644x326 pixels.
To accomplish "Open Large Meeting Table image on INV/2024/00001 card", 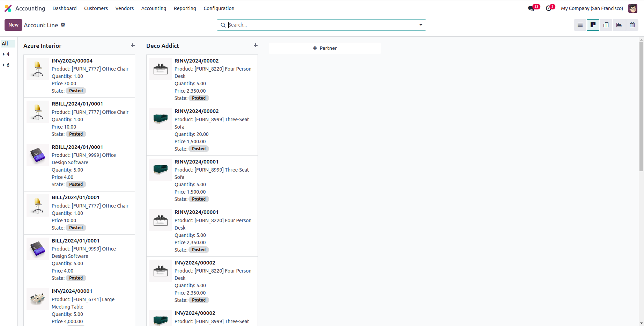I will (38, 299).
